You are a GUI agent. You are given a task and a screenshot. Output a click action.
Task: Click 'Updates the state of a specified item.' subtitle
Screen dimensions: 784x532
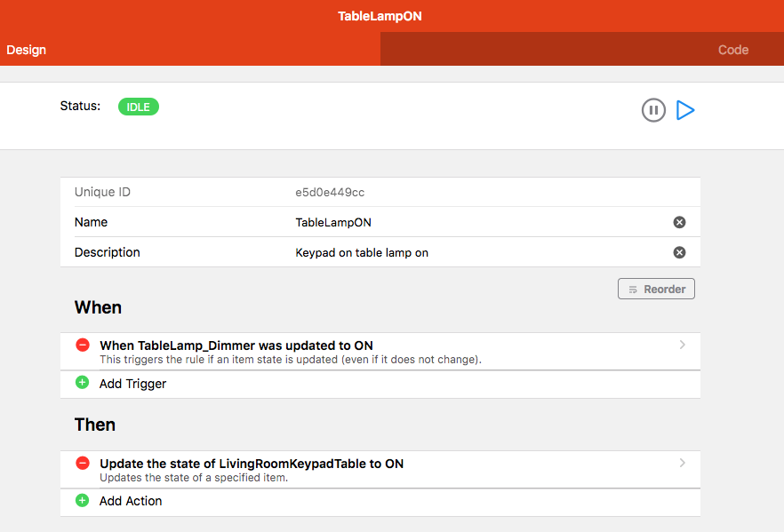pyautogui.click(x=194, y=478)
